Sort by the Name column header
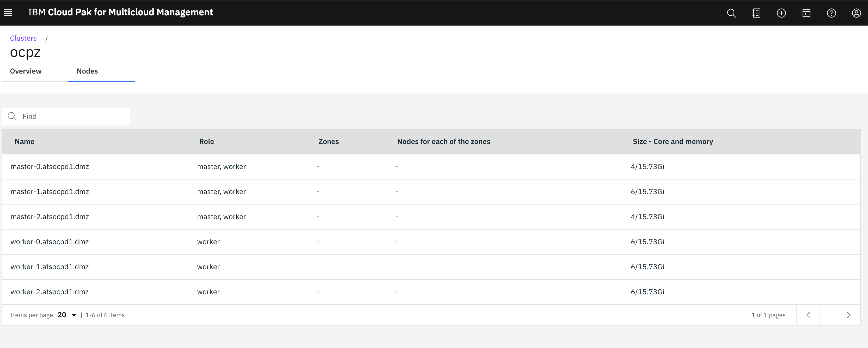The image size is (868, 348). 24,142
